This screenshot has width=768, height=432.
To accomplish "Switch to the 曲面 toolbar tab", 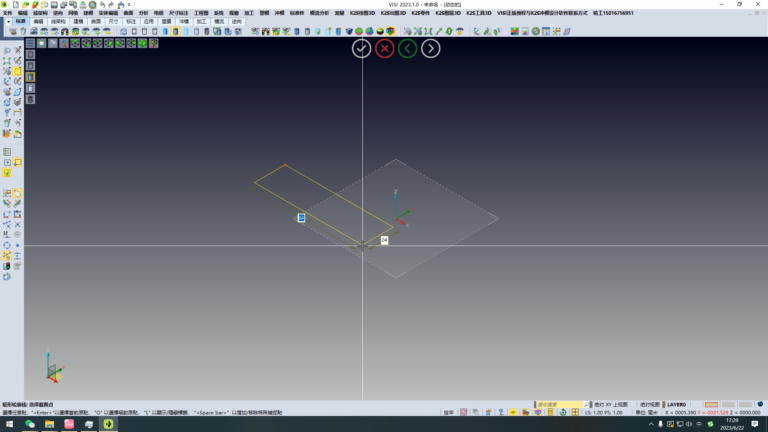I will pos(96,22).
